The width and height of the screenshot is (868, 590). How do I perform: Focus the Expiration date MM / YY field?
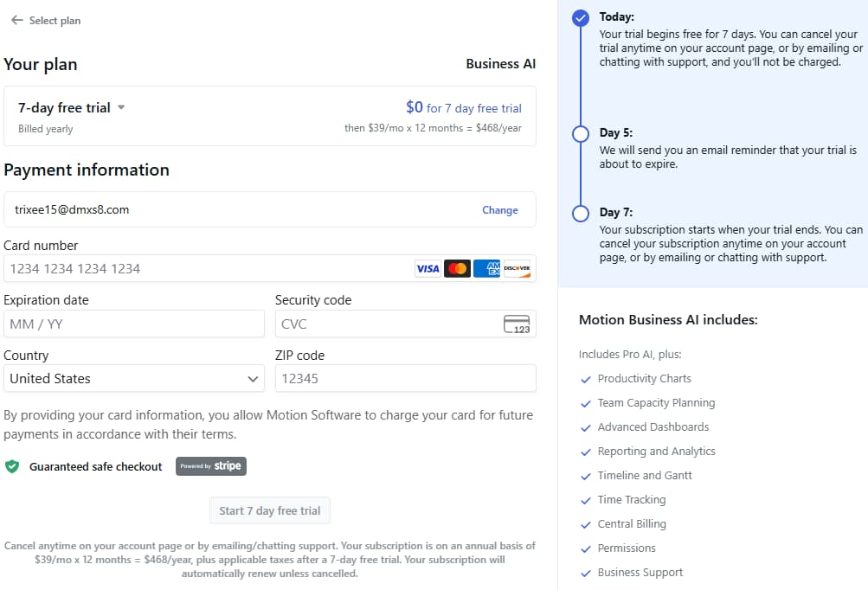134,324
